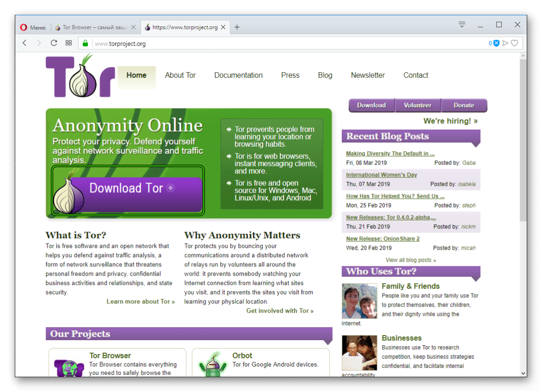Image resolution: width=542 pixels, height=392 pixels.
Task: Click the vertical scrollbar thumb
Action: [523, 140]
